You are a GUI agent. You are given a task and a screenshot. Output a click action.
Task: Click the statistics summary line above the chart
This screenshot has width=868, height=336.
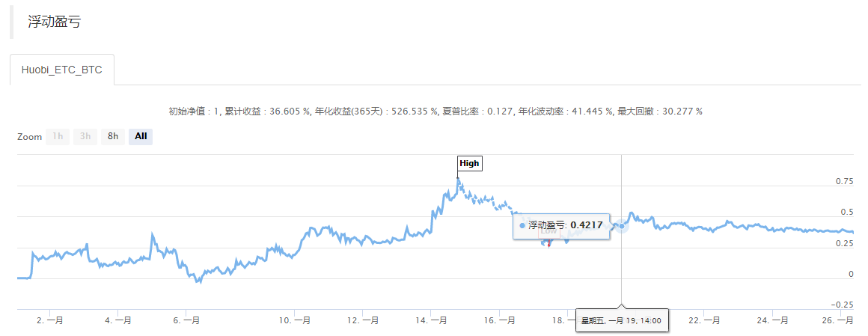(435, 112)
